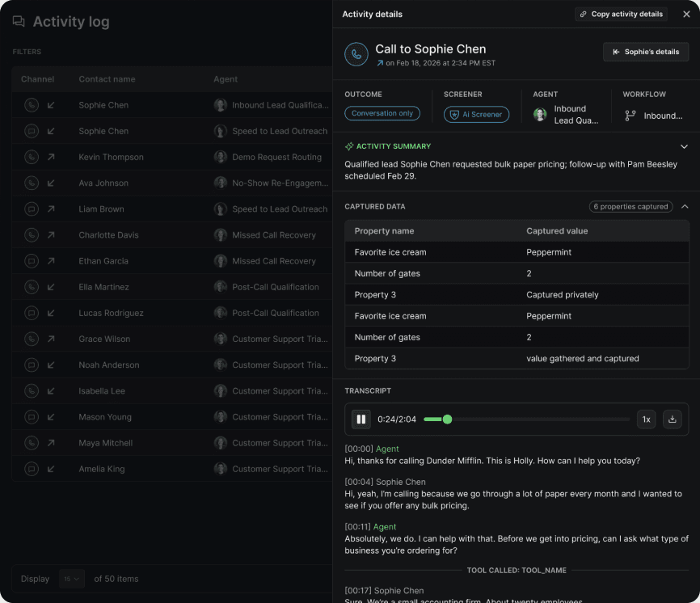Click the 6 properties captured badge

pos(630,207)
